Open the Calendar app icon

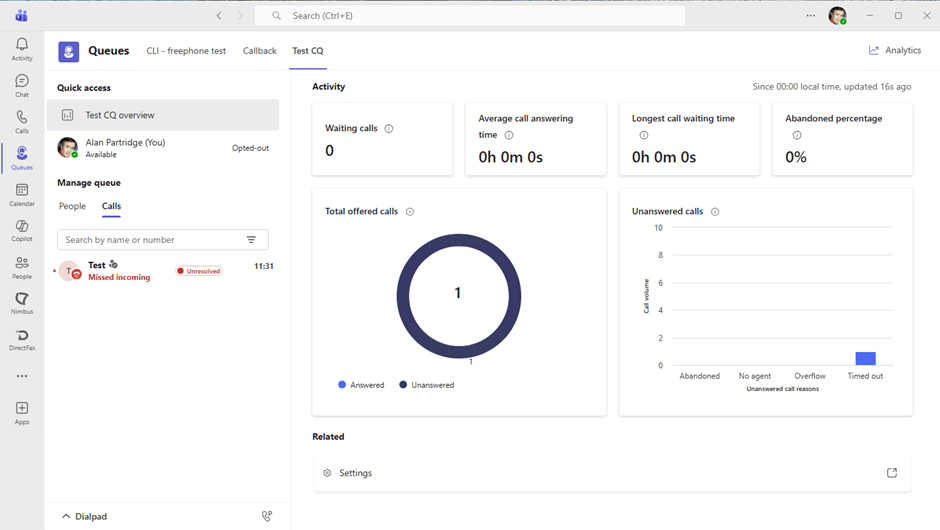22,194
